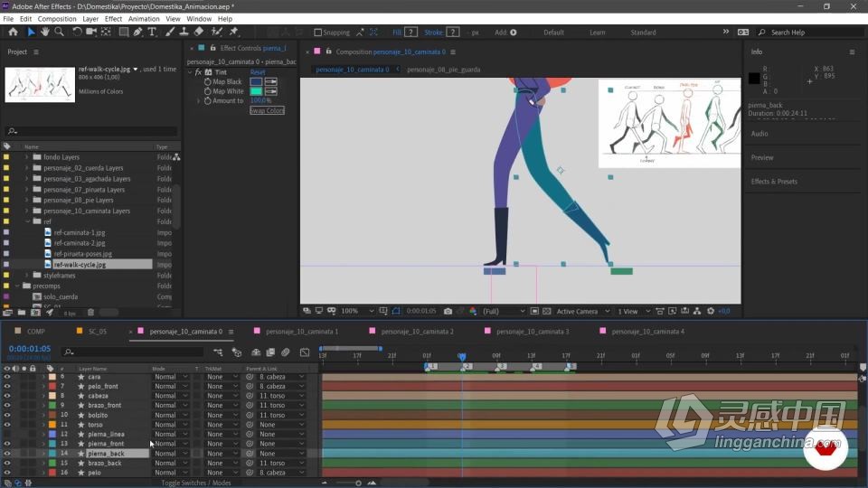The image size is (868, 488).
Task: Expand the styleframes folder
Action: [26, 275]
